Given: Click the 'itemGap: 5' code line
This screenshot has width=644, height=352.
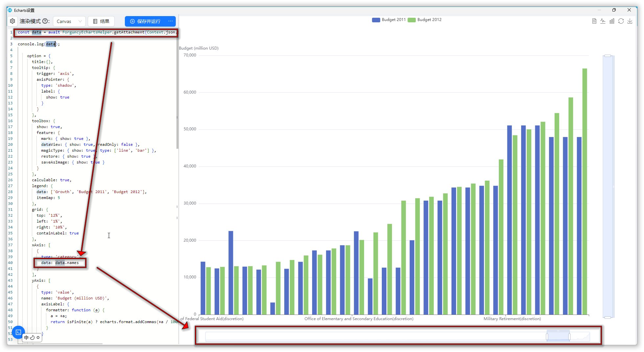Looking at the screenshot, I should [x=48, y=198].
